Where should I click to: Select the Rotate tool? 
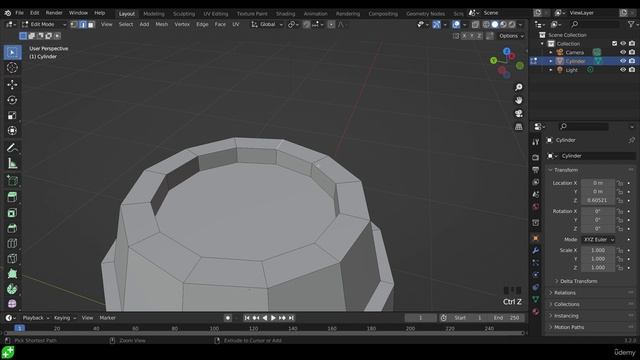(x=12, y=100)
